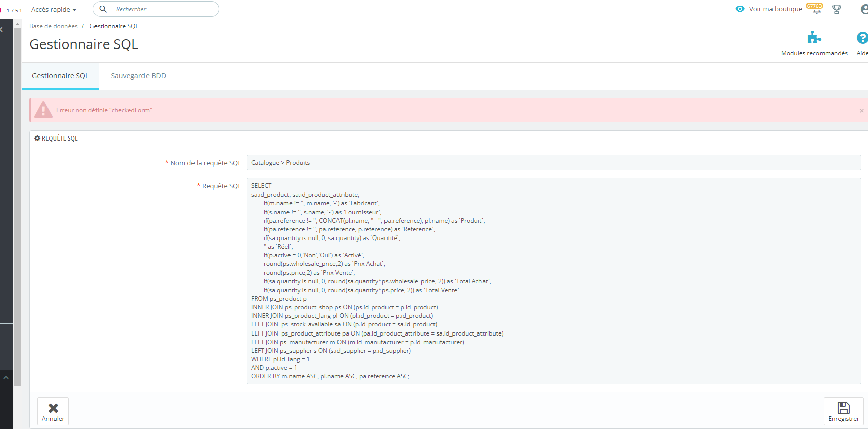This screenshot has height=429, width=868.
Task: Click the SELECT keyword in the query
Action: click(x=261, y=186)
